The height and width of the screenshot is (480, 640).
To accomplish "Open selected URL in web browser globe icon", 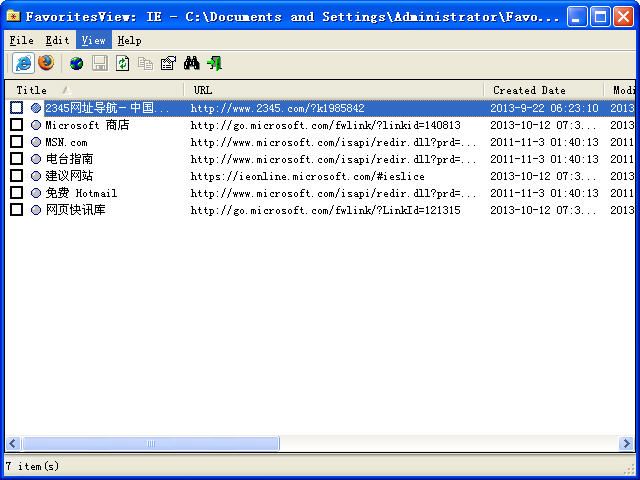I will [x=76, y=63].
